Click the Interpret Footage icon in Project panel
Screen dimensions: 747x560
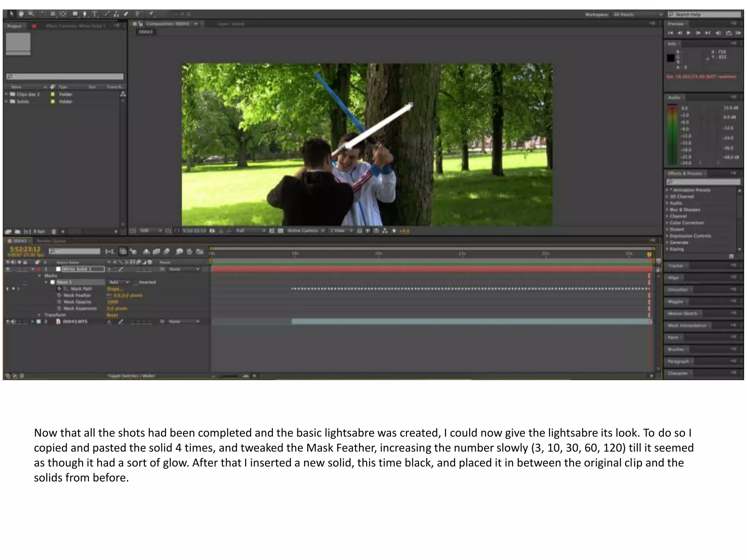[x=8, y=232]
